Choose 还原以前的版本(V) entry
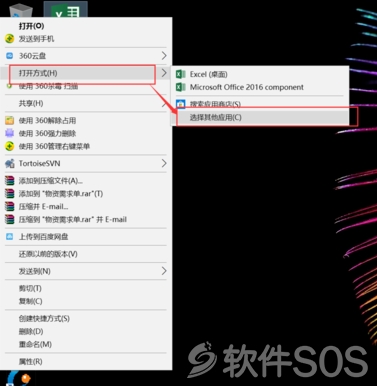This screenshot has width=377, height=387. pos(48,254)
